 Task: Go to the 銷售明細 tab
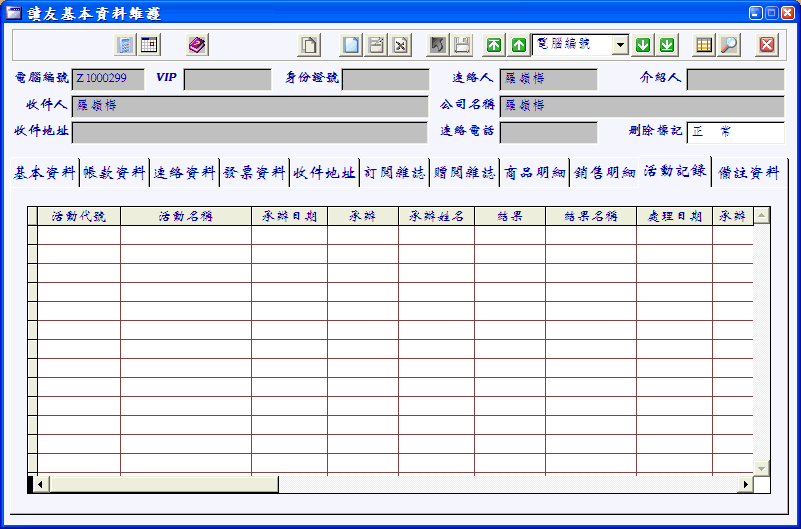pyautogui.click(x=604, y=173)
